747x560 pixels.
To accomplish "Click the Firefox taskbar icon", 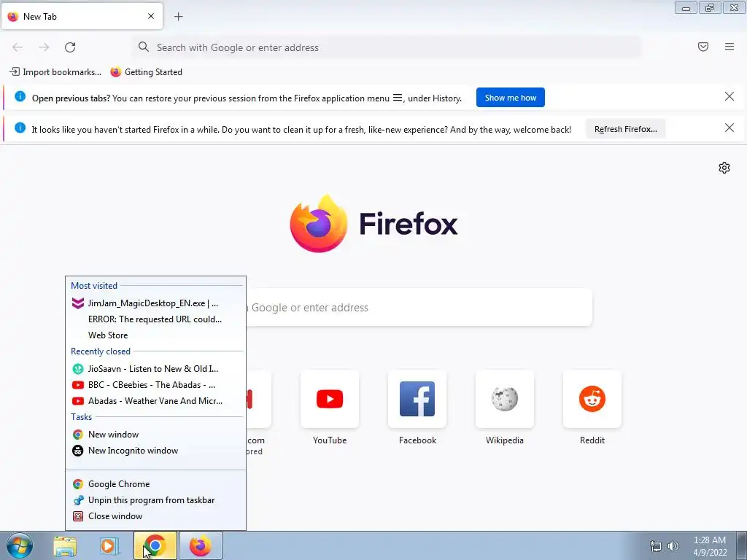I will click(x=200, y=545).
